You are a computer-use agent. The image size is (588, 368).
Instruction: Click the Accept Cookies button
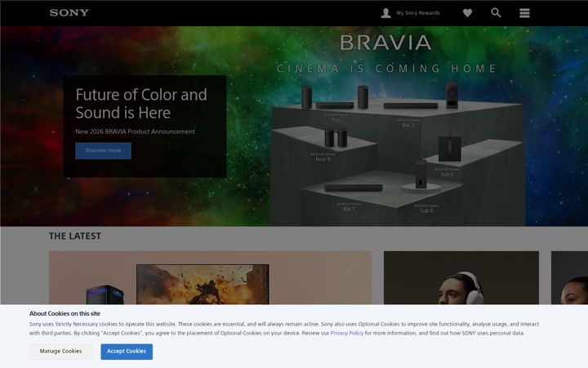click(127, 352)
